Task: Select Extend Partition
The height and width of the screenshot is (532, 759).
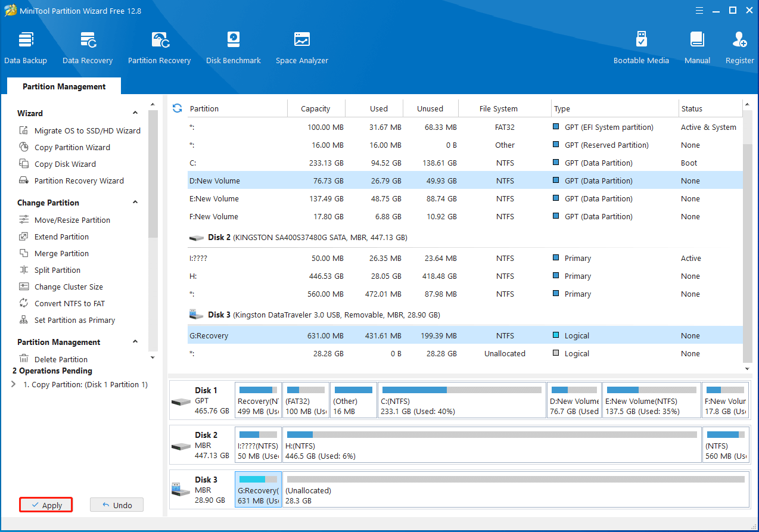Action: click(54, 237)
